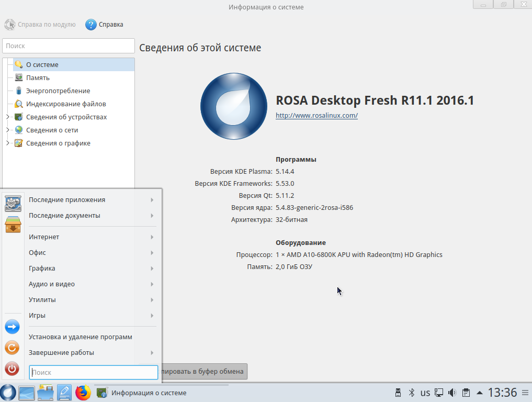The width and height of the screenshot is (532, 402).
Task: Launch Firefox from the taskbar
Action: 83,393
